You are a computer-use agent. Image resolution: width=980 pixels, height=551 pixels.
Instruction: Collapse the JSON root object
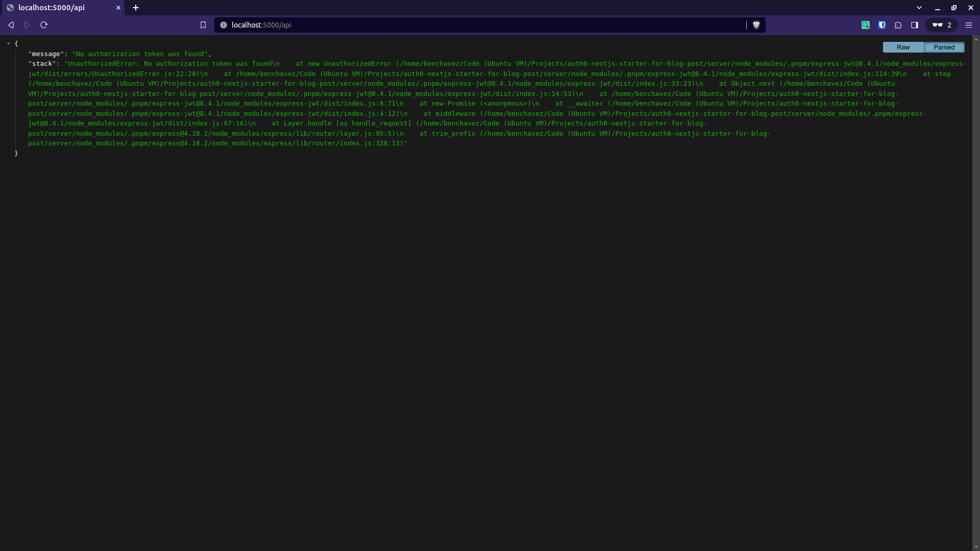tap(8, 43)
